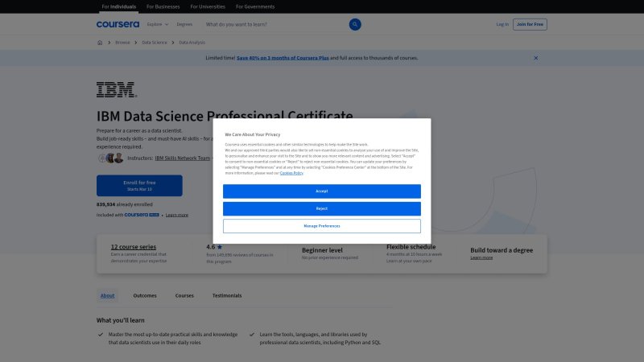The width and height of the screenshot is (644, 362).
Task: Click the Coursera logo
Action: pyautogui.click(x=118, y=24)
